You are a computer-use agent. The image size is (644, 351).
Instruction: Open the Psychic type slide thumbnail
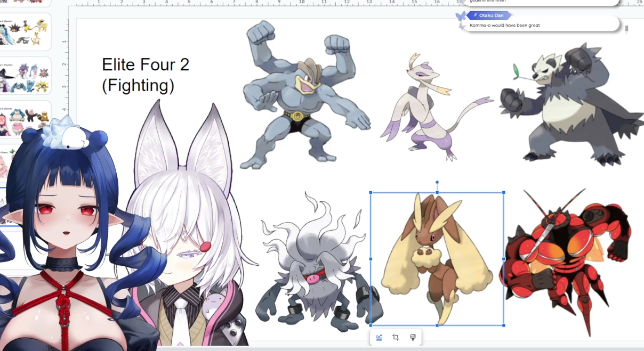point(26,76)
